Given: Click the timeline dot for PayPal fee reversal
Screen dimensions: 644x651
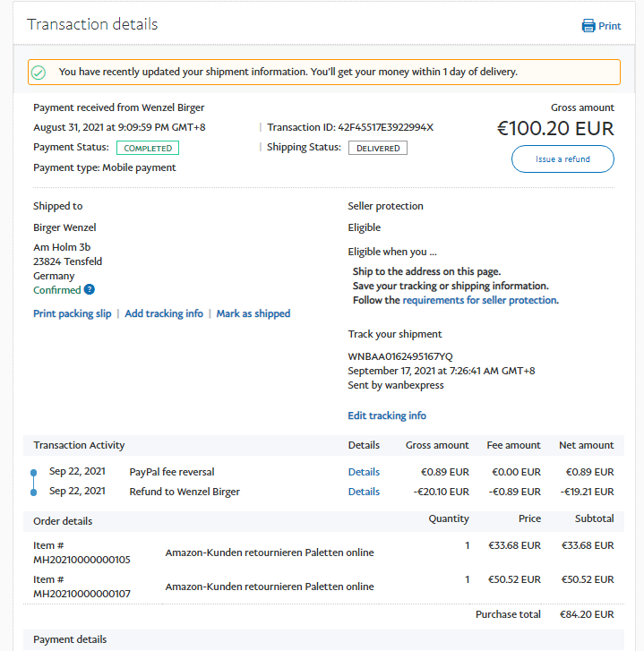Looking at the screenshot, I should point(33,472).
